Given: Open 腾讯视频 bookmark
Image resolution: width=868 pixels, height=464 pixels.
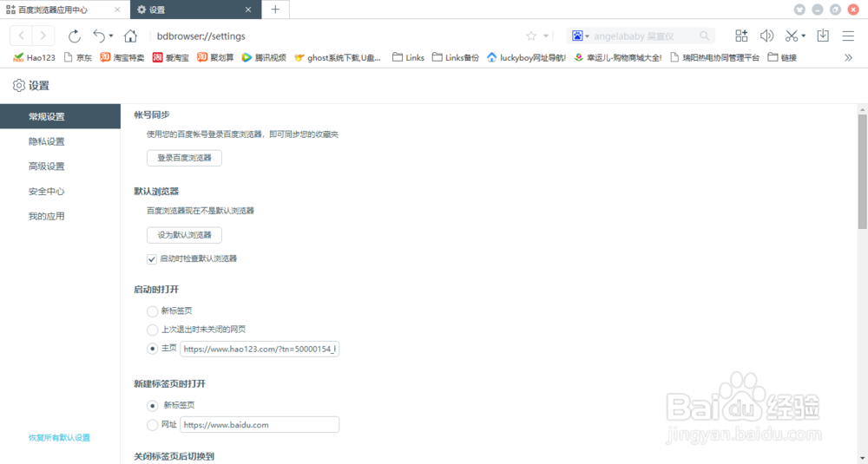Looking at the screenshot, I should [x=264, y=57].
